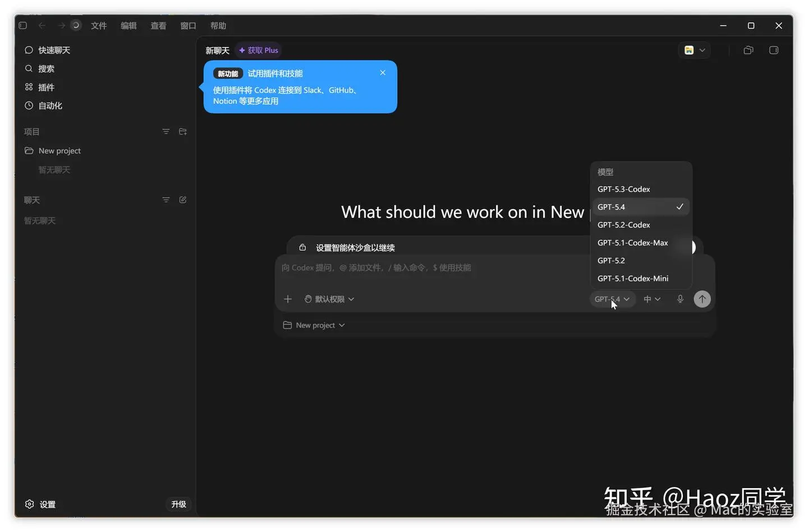Pick GPT-5.2 from the model list
Viewport: 808px width, 532px height.
coord(641,261)
